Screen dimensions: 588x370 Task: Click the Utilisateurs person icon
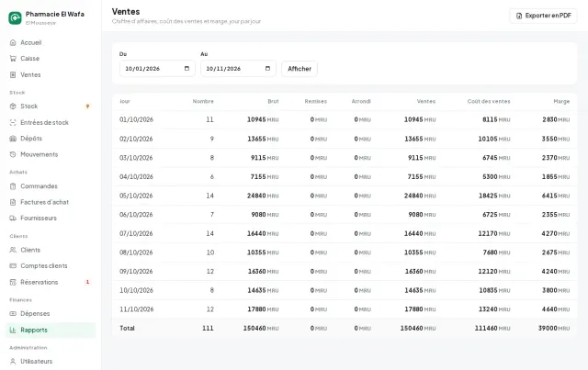(x=13, y=362)
